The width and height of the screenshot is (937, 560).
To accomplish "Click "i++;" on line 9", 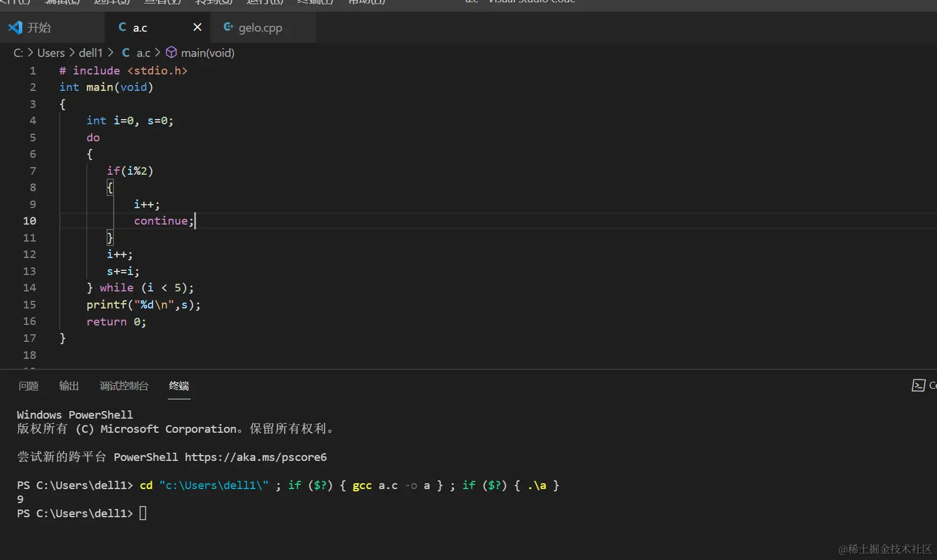I will 147,204.
